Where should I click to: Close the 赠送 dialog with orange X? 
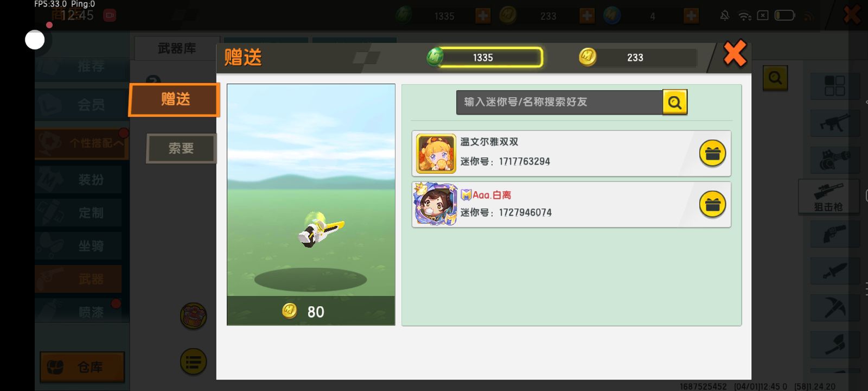[x=735, y=54]
